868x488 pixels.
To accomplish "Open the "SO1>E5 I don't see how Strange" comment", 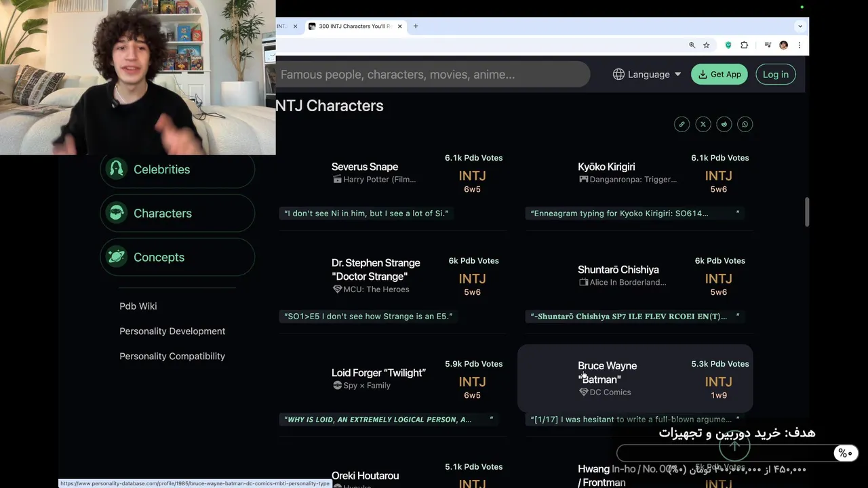I will (x=368, y=317).
